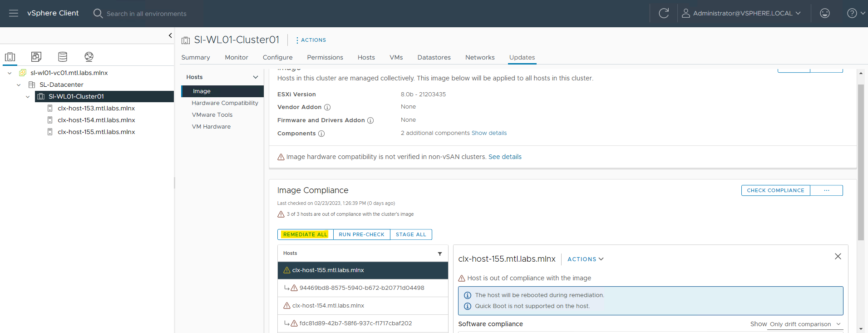Click the Search in all environments field

[x=146, y=14]
